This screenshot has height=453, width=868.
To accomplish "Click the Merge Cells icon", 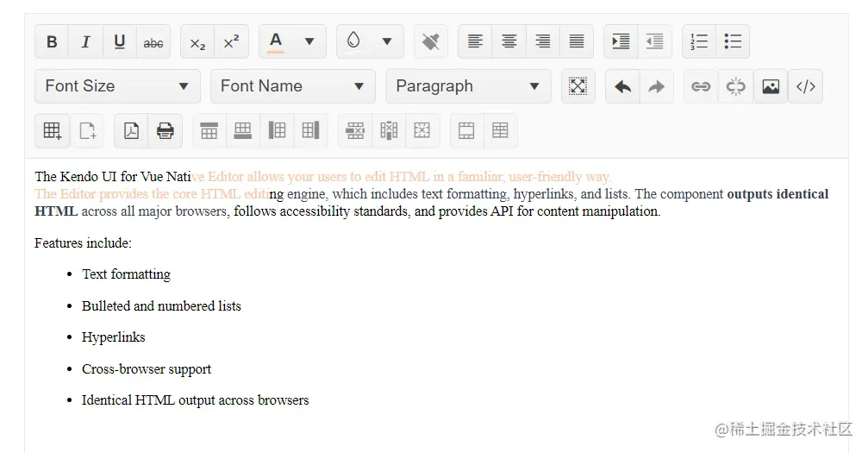I will tap(466, 131).
